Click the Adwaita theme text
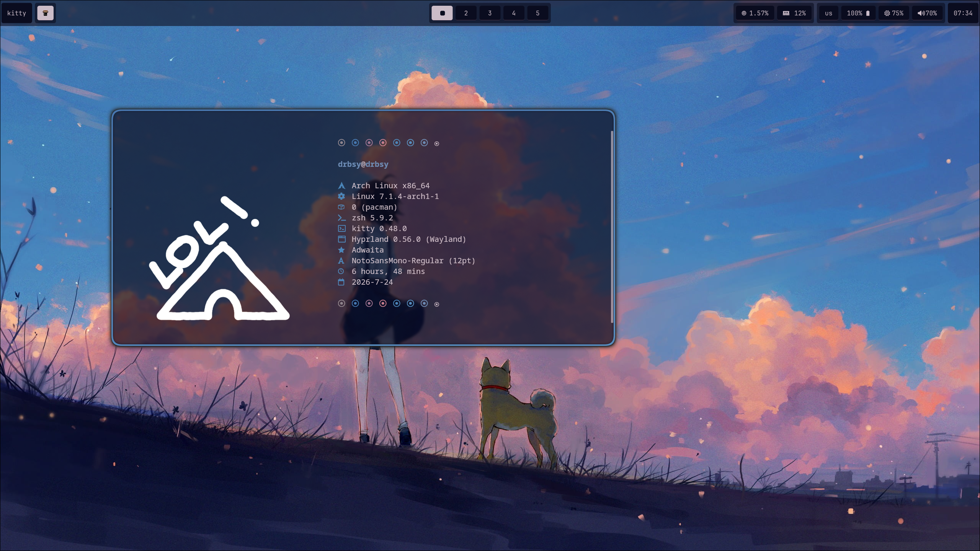This screenshot has height=551, width=980. pos(367,250)
